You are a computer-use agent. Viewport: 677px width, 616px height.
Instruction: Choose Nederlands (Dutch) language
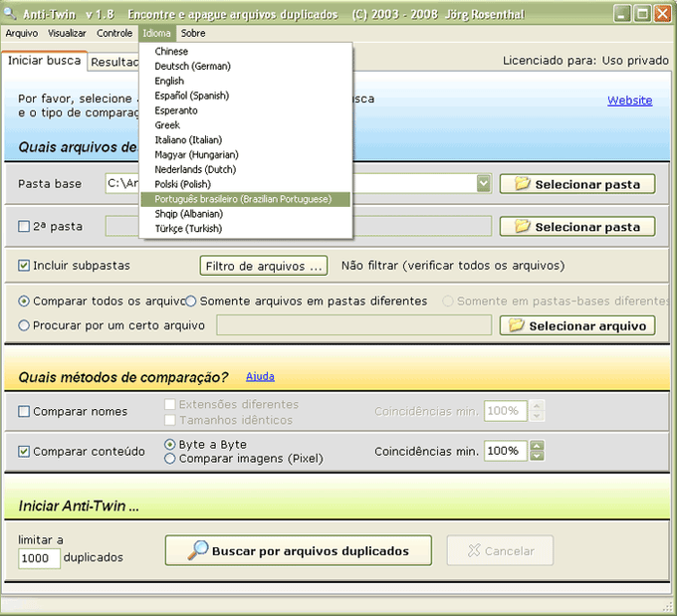coord(245,169)
